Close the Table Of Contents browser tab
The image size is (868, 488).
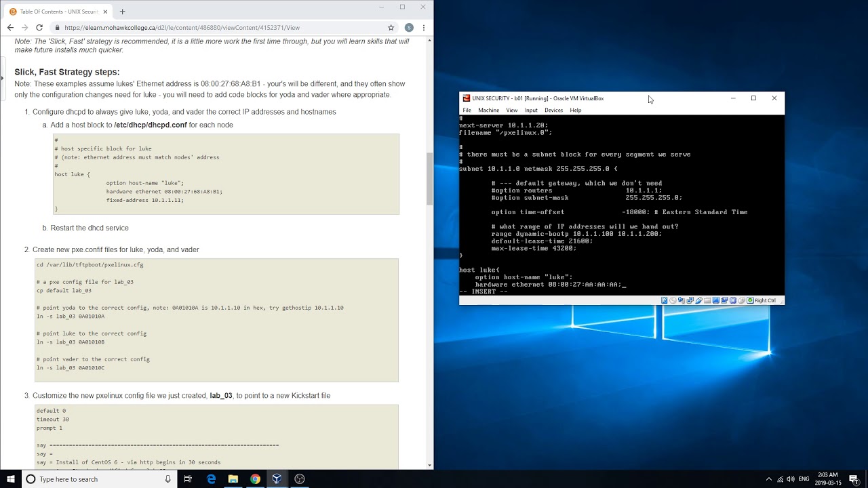pyautogui.click(x=105, y=12)
